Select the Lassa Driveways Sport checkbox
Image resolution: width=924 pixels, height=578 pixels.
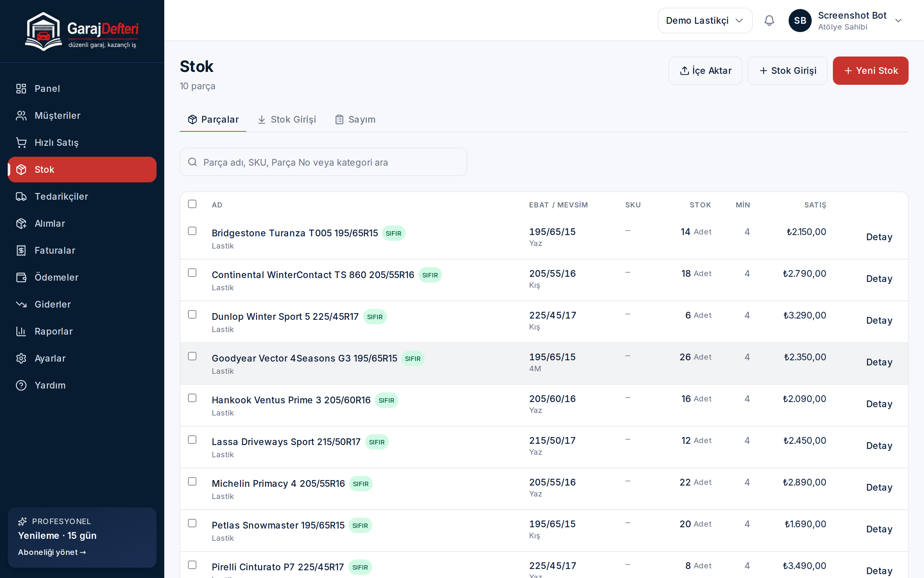192,440
